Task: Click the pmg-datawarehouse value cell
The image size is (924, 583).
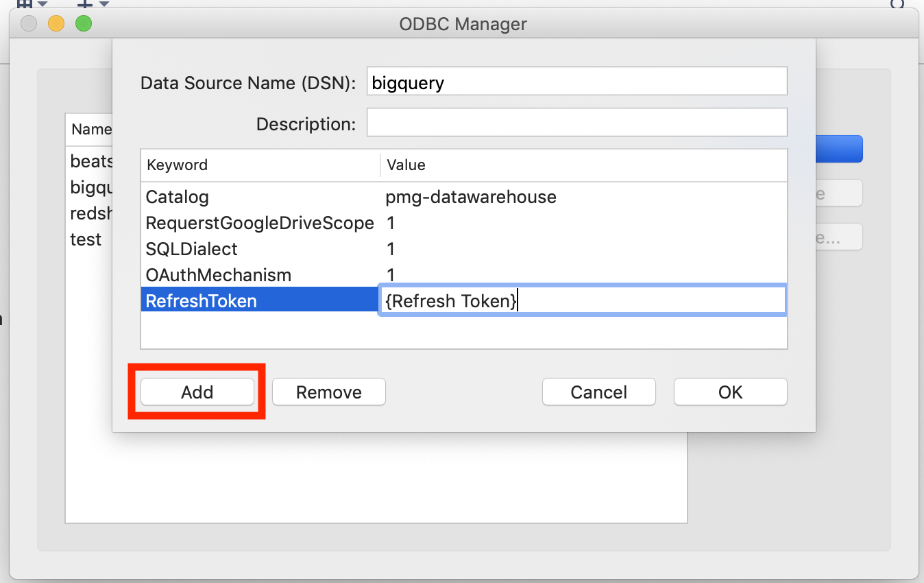Action: click(471, 198)
